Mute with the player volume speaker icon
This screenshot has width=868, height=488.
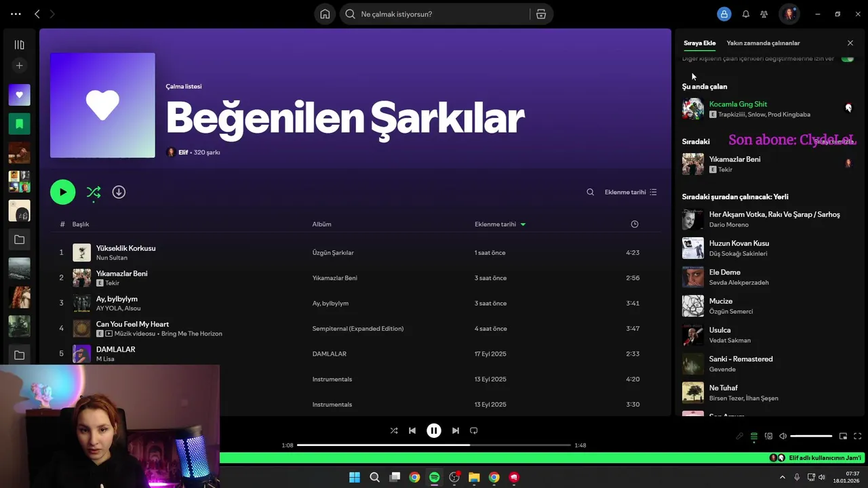[x=783, y=436]
